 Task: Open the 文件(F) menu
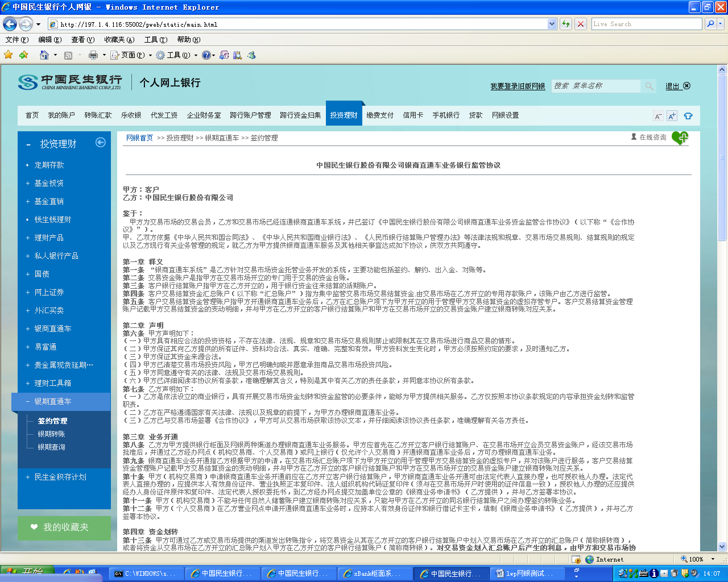pyautogui.click(x=16, y=40)
